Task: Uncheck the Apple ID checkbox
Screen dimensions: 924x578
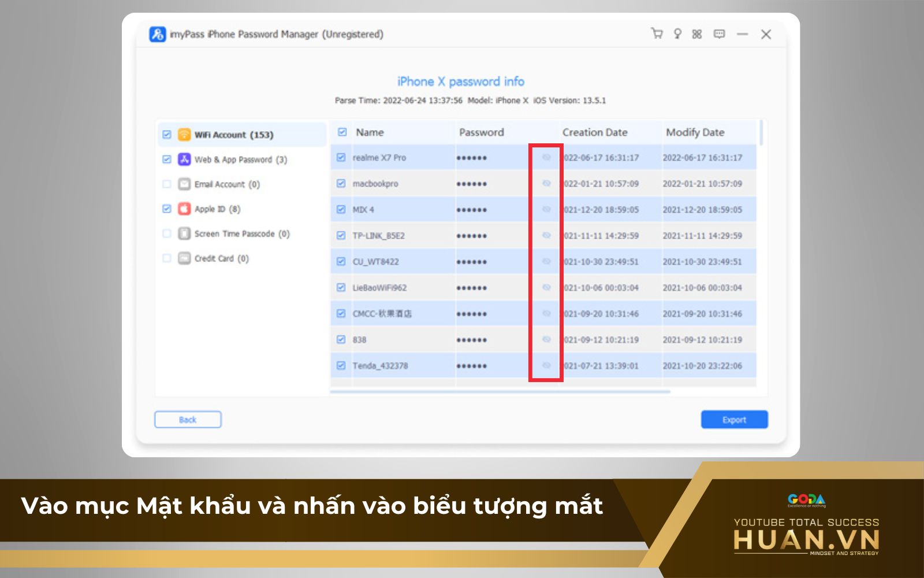Action: pyautogui.click(x=167, y=209)
